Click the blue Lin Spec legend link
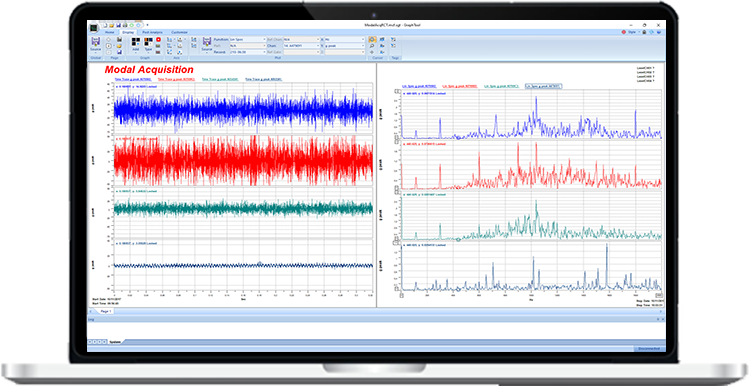 [419, 86]
